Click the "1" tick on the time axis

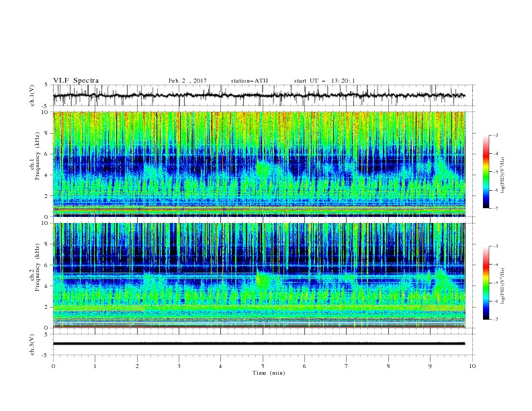(x=95, y=366)
